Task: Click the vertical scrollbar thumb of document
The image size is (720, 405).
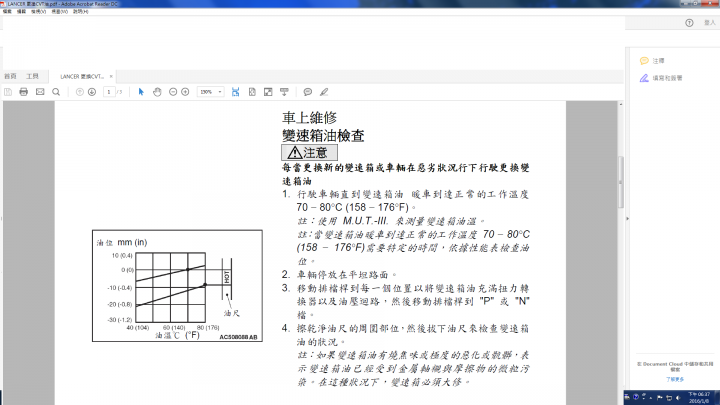Action: [621, 182]
